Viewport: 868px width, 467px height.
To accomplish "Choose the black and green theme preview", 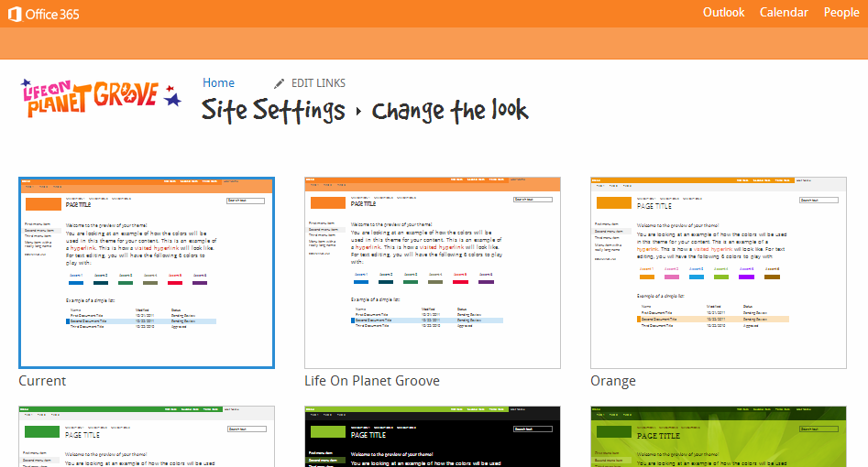I will (x=433, y=437).
